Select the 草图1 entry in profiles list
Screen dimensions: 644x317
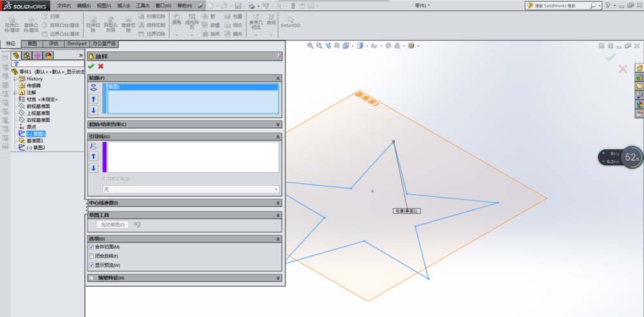193,87
